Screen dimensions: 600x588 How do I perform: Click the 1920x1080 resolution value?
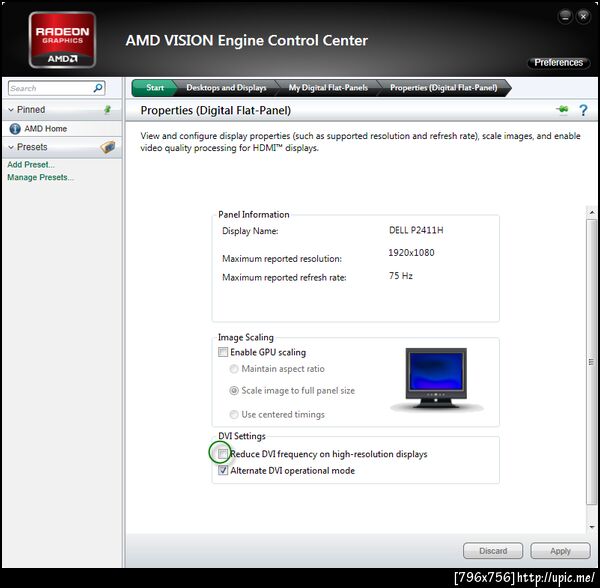[411, 252]
